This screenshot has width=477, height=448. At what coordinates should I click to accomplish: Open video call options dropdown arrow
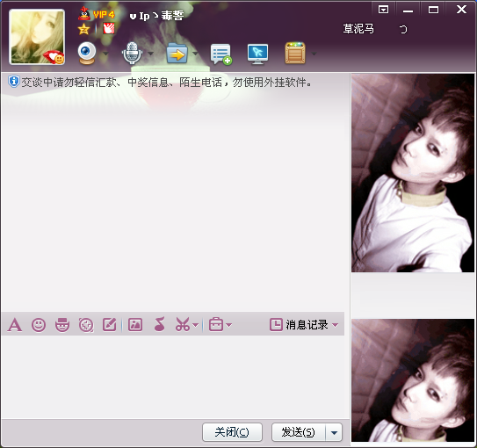(105, 54)
